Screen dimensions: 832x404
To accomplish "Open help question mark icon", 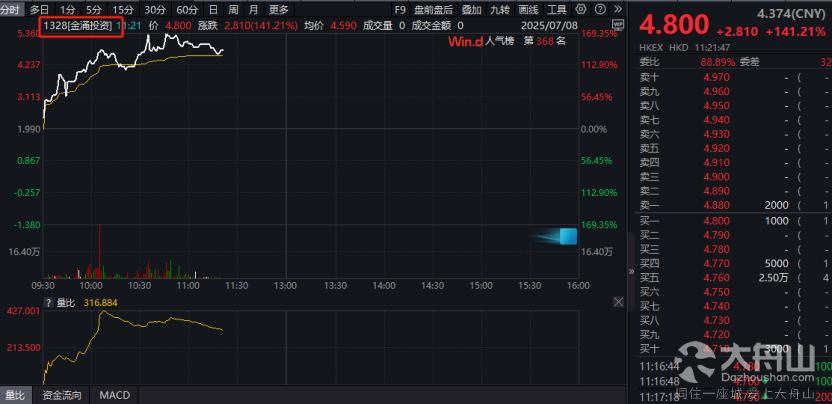I will (600, 9).
